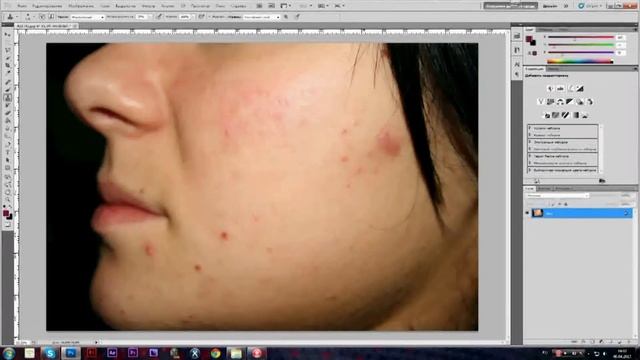Toggle the Aligned checkbox in options bar
The height and width of the screenshot is (360, 640).
(x=209, y=17)
